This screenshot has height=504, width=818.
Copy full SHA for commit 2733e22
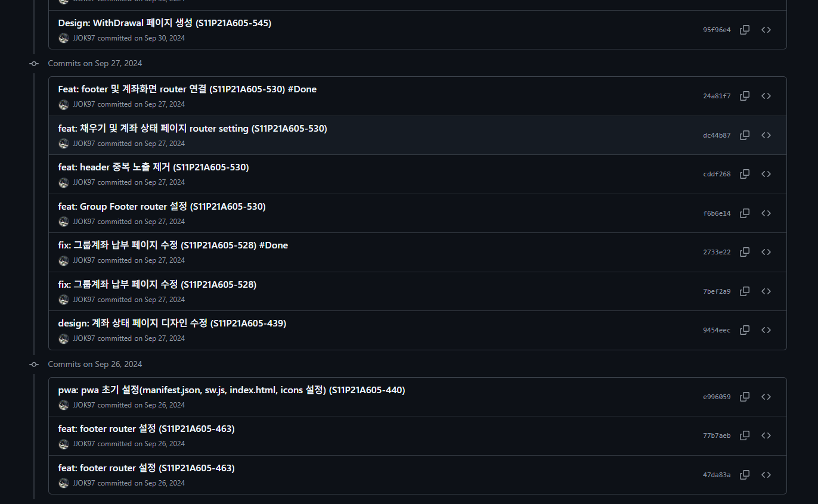[x=745, y=252]
